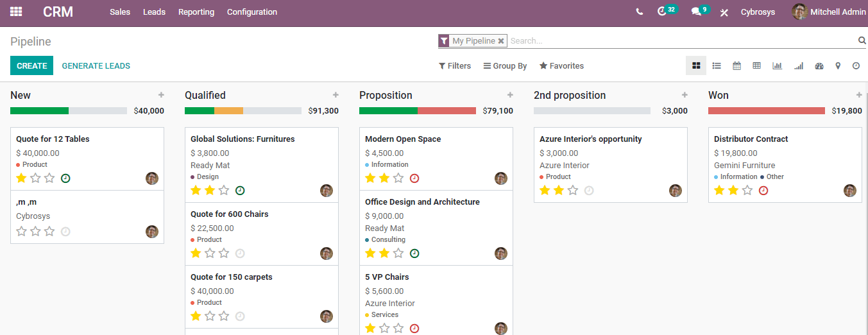Viewport: 868px width, 335px height.
Task: Switch to Graph view
Action: [778, 65]
